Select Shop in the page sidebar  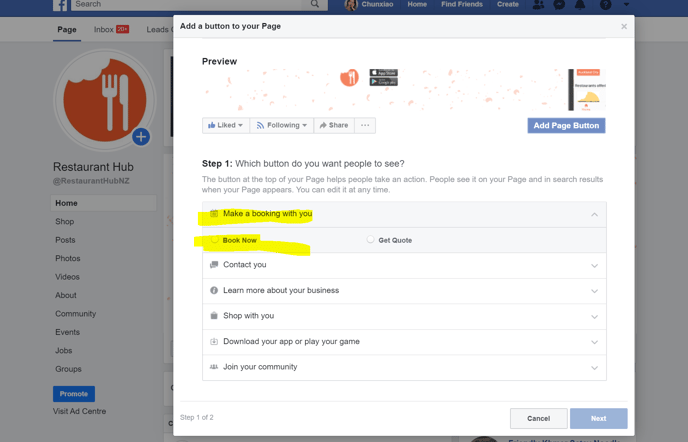click(x=64, y=222)
